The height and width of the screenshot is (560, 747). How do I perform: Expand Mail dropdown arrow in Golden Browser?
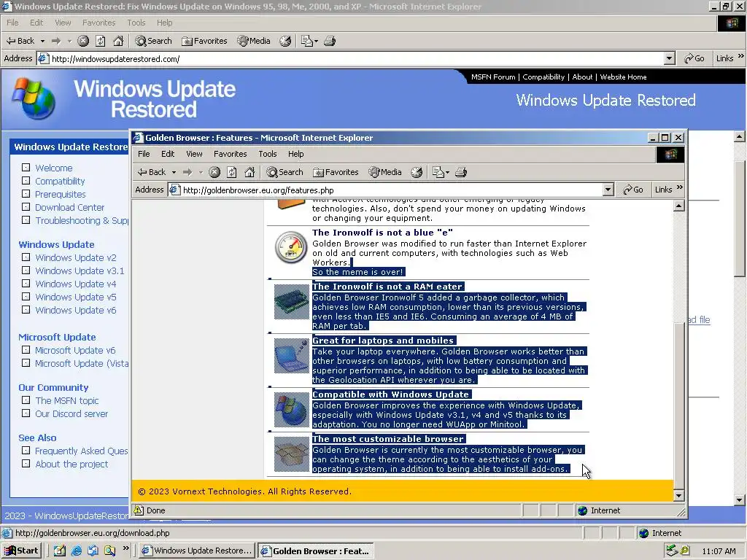pyautogui.click(x=447, y=173)
